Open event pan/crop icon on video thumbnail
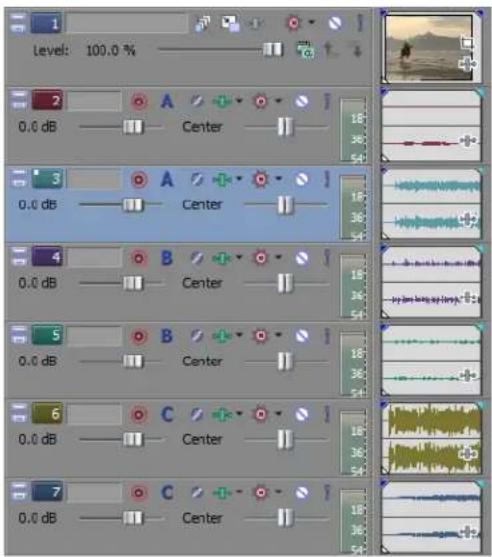 coord(466,43)
